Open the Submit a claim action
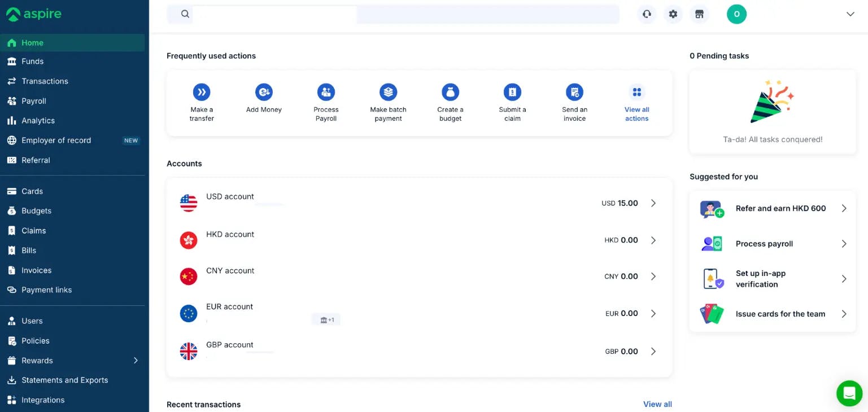868x412 pixels. (512, 102)
